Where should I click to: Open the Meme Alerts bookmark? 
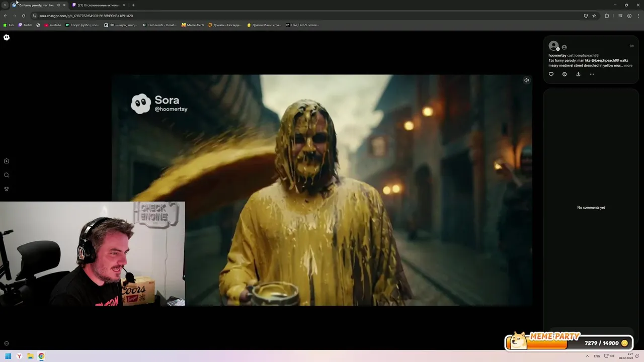click(x=193, y=25)
